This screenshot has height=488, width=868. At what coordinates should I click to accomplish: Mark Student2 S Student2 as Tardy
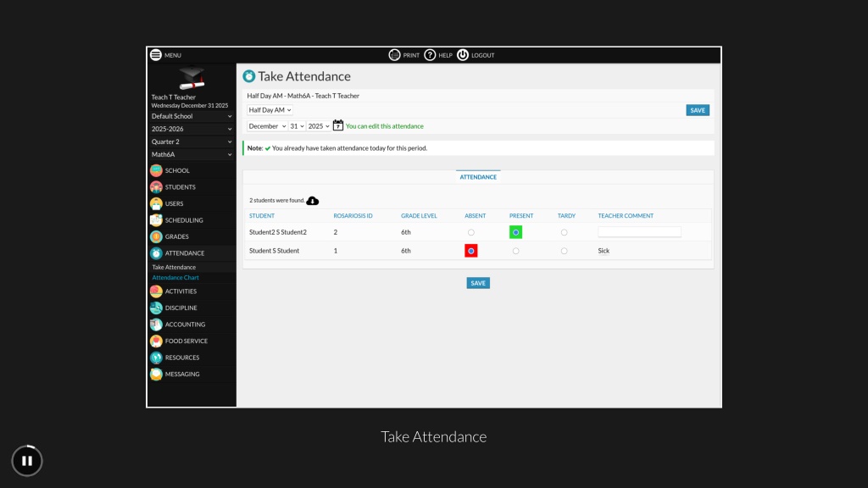click(x=564, y=232)
